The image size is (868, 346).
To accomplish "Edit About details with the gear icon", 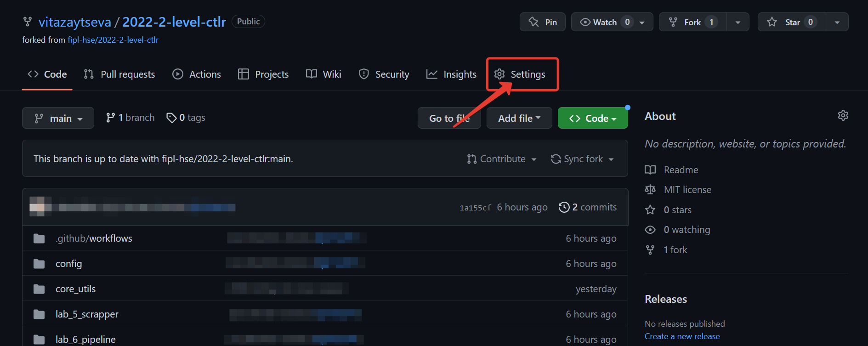I will pyautogui.click(x=843, y=115).
